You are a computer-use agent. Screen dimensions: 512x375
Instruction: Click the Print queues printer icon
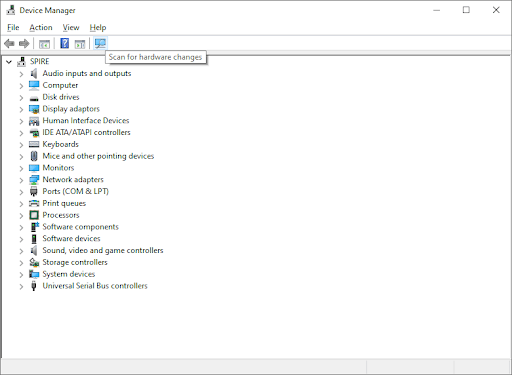tap(34, 203)
